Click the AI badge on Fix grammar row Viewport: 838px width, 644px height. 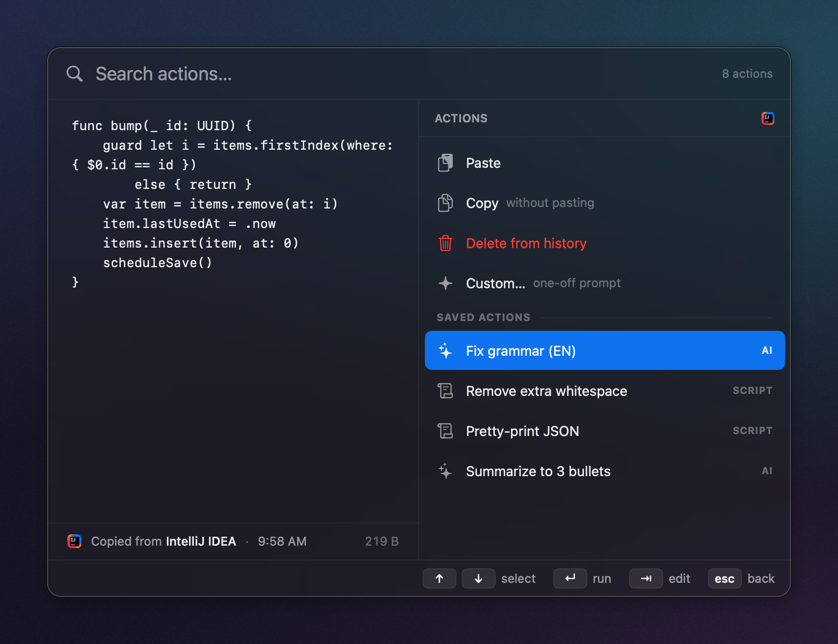(x=767, y=350)
